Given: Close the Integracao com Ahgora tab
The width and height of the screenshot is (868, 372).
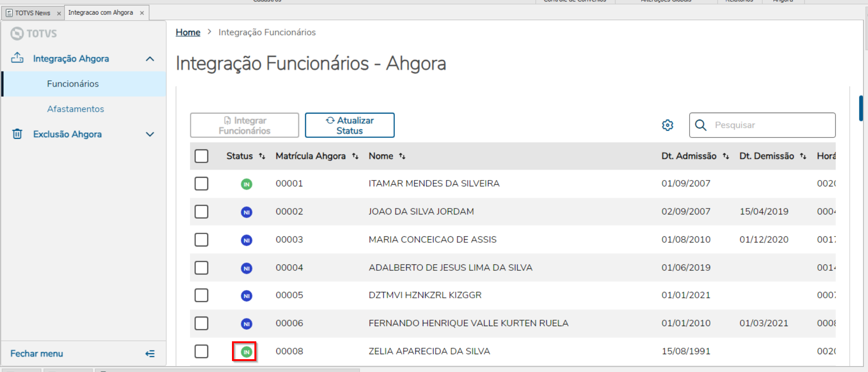Looking at the screenshot, I should 142,13.
